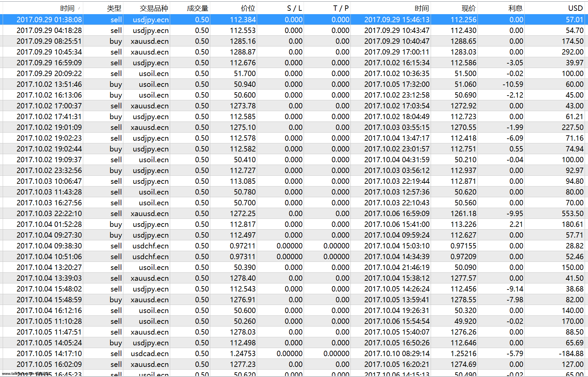Click profit value 61.21
588x377 pixels.
[575, 116]
